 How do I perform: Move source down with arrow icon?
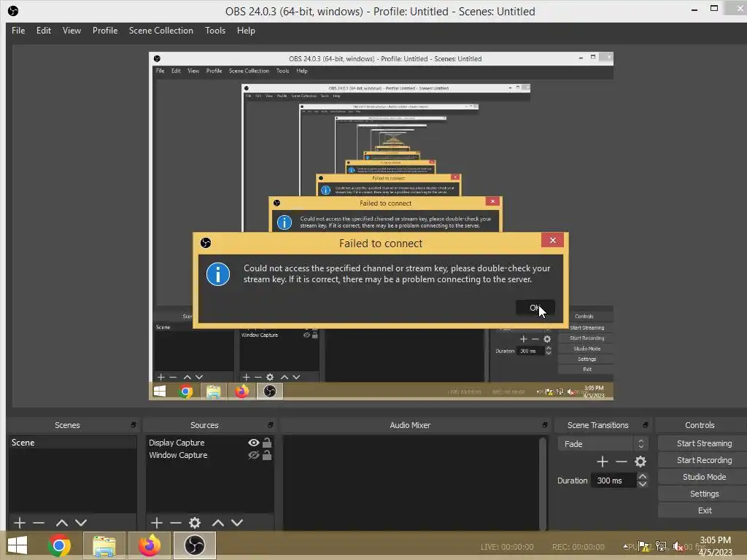coord(237,523)
